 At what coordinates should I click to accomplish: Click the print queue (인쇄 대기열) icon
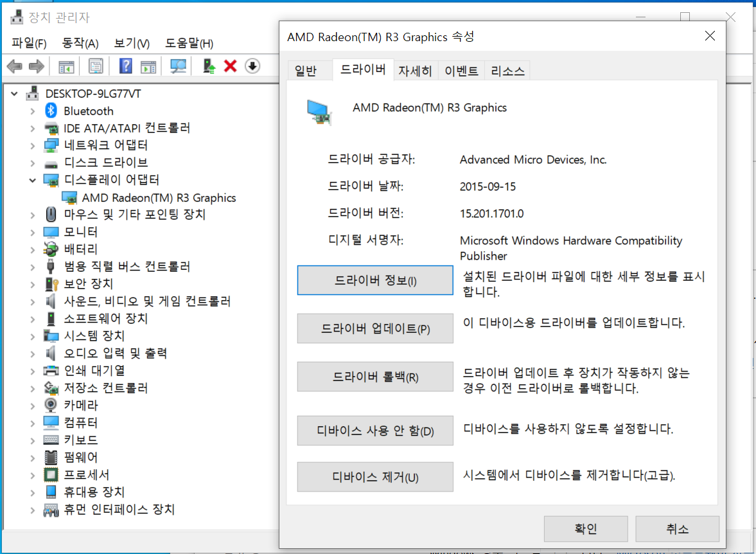click(51, 371)
